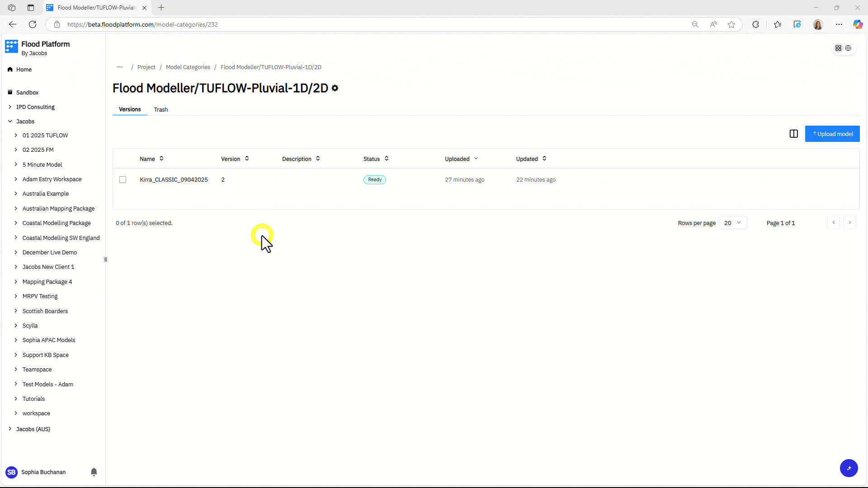Open Copilot icon in browser toolbar
Screen dimensions: 868x488
coord(858,24)
